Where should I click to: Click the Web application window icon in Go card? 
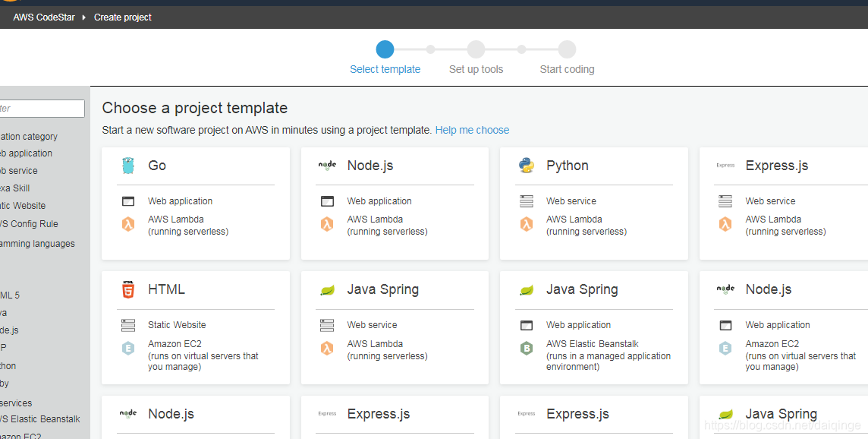128,201
